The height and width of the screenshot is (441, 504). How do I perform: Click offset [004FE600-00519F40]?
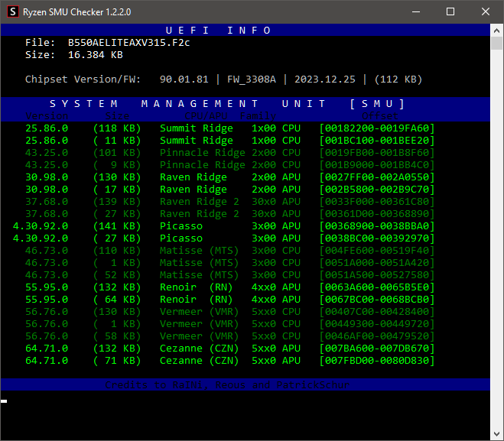click(x=377, y=250)
